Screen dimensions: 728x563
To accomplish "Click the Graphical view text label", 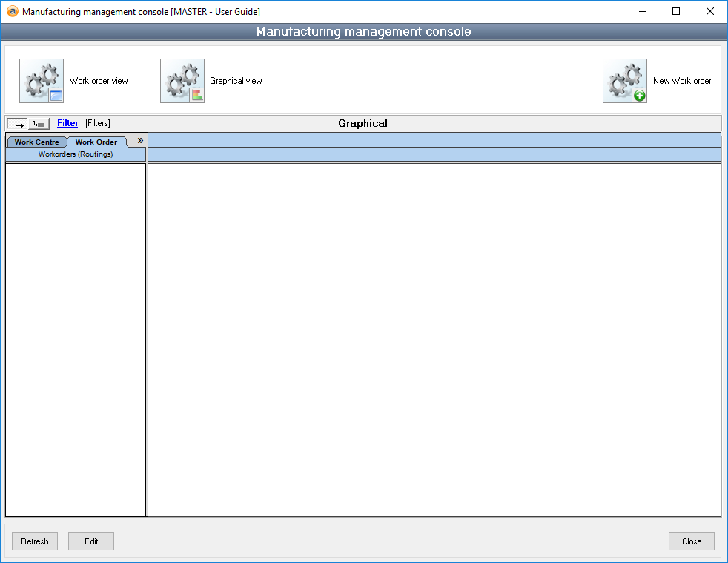I will (236, 81).
